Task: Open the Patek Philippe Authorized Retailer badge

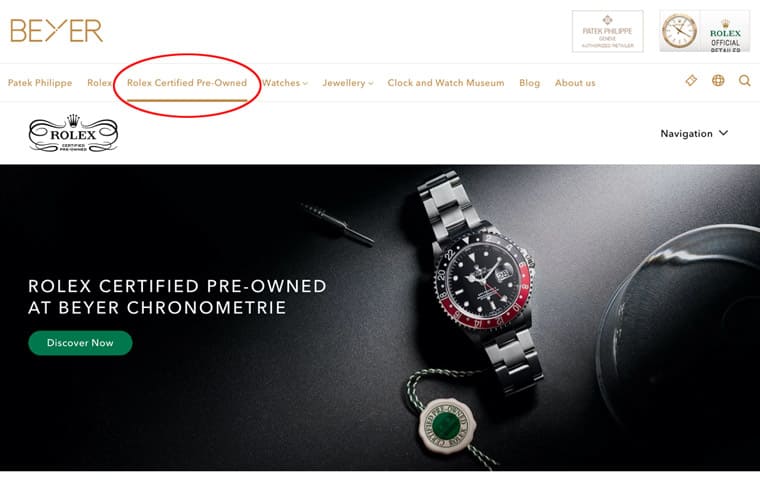Action: (x=607, y=31)
